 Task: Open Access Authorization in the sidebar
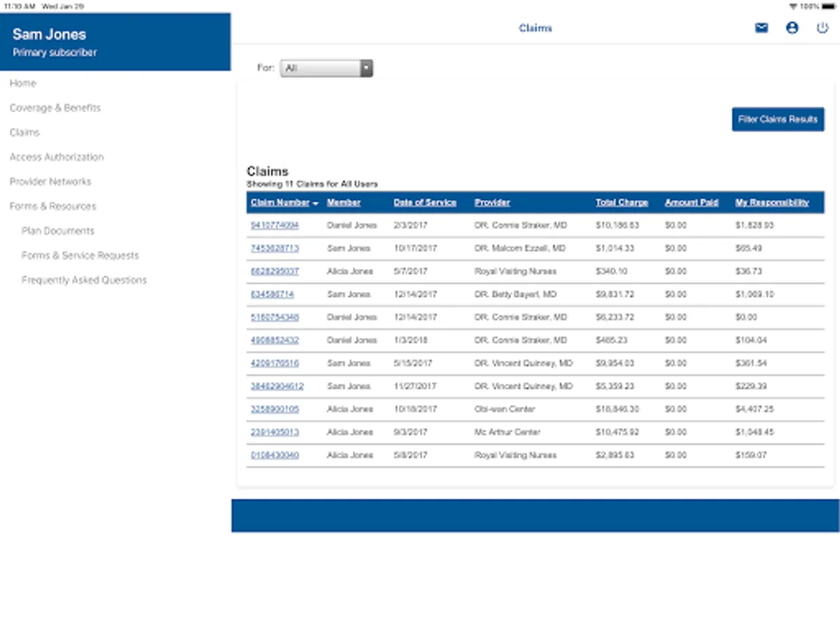(x=57, y=157)
